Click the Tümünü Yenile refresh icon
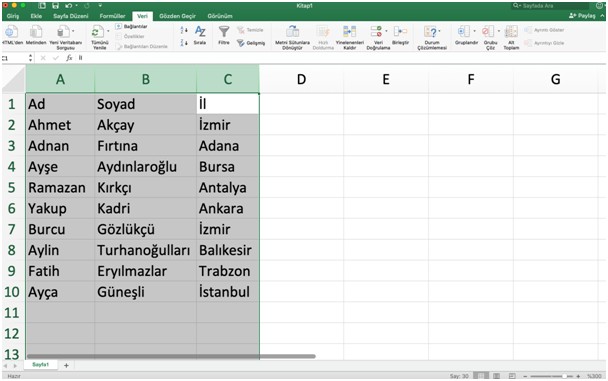 (97, 32)
